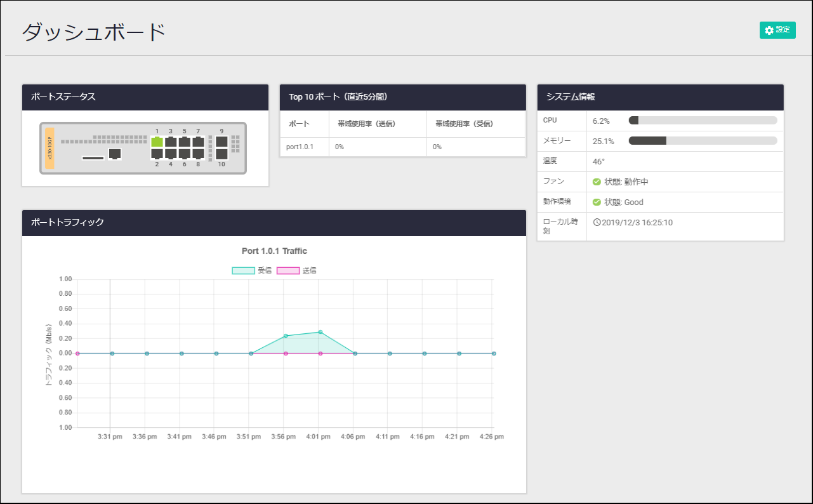Screen dimensions: 813x504
Task: Click the SD card slot on the switch
Action: 93,158
